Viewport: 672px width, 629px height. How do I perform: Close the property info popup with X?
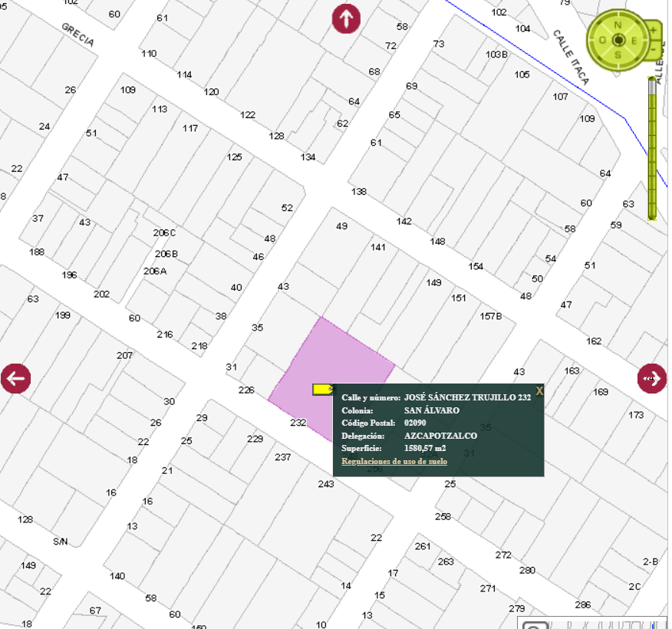(539, 390)
